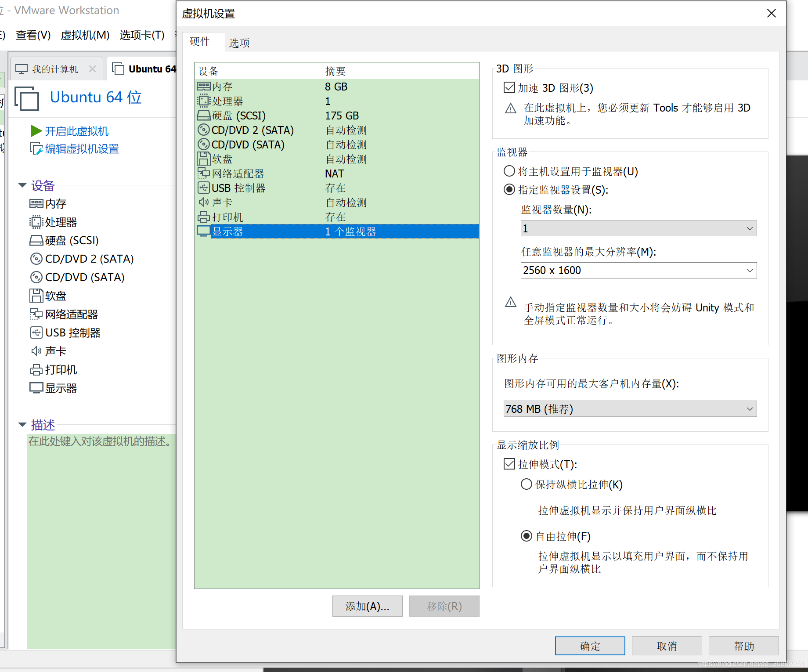Open the number of monitors dropdown

coord(639,228)
